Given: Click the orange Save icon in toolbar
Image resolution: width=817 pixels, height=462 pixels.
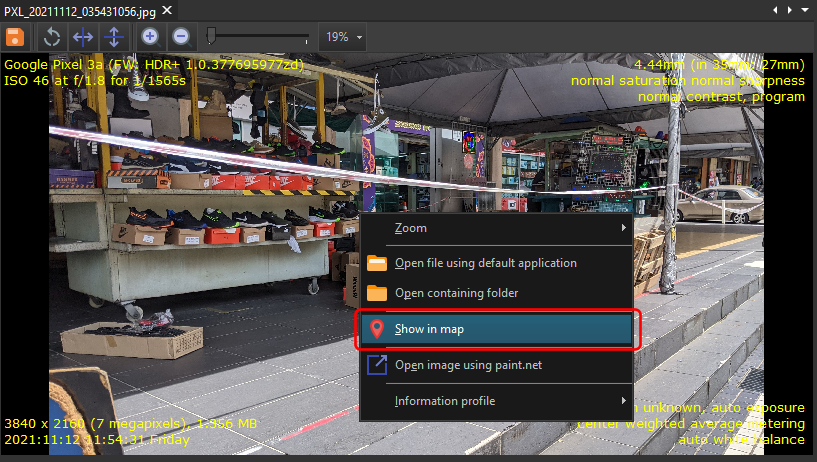Looking at the screenshot, I should tap(15, 37).
